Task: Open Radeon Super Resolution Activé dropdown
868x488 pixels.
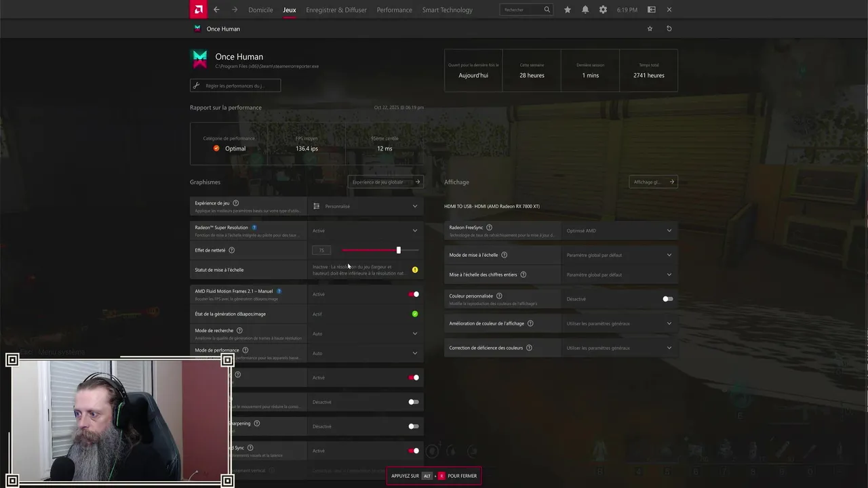Action: [366, 230]
